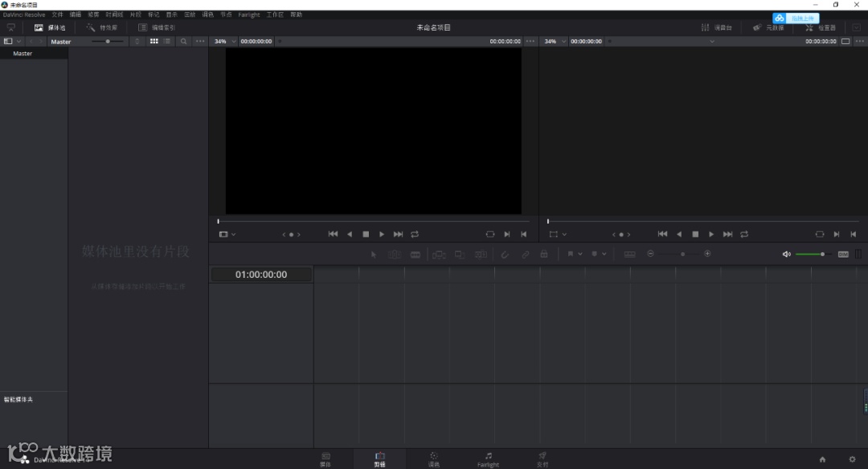The height and width of the screenshot is (469, 868).
Task: Toggle the bin list sidebar layout icon
Action: (8, 42)
